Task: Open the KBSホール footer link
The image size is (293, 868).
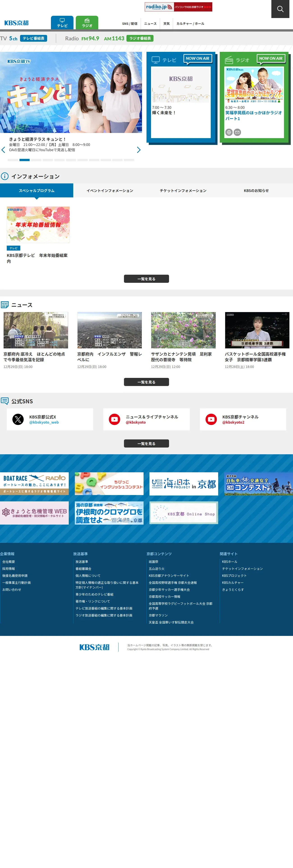Action: point(229,562)
